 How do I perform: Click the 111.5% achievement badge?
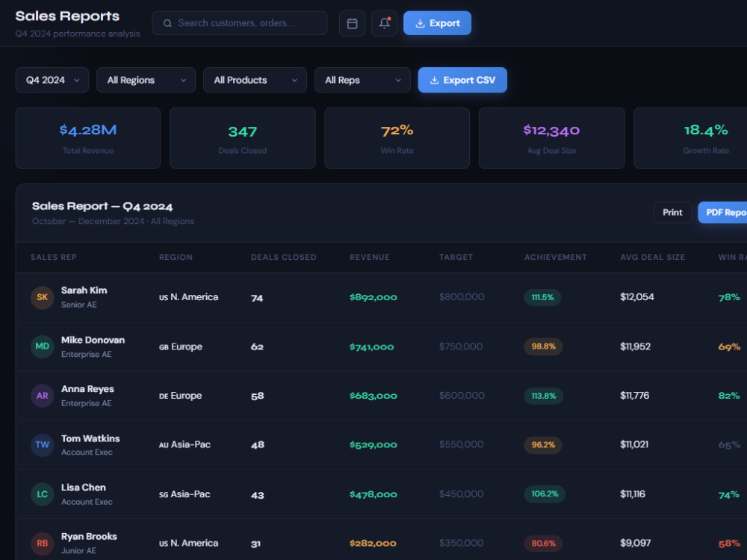tap(542, 298)
